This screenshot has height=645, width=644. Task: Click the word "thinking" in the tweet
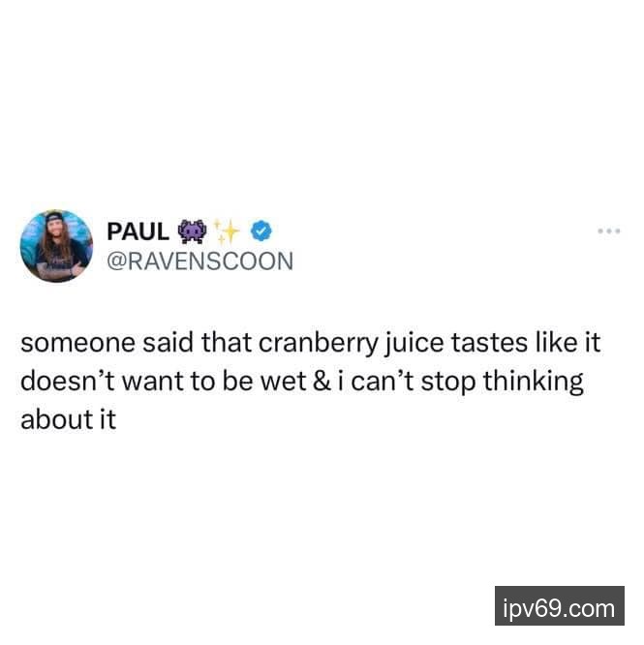point(534,383)
